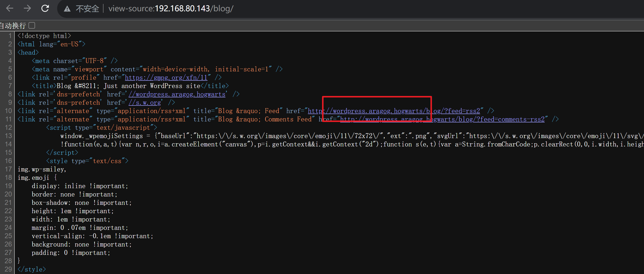
Task: Click the not-secure warning triangle icon
Action: pyautogui.click(x=67, y=9)
